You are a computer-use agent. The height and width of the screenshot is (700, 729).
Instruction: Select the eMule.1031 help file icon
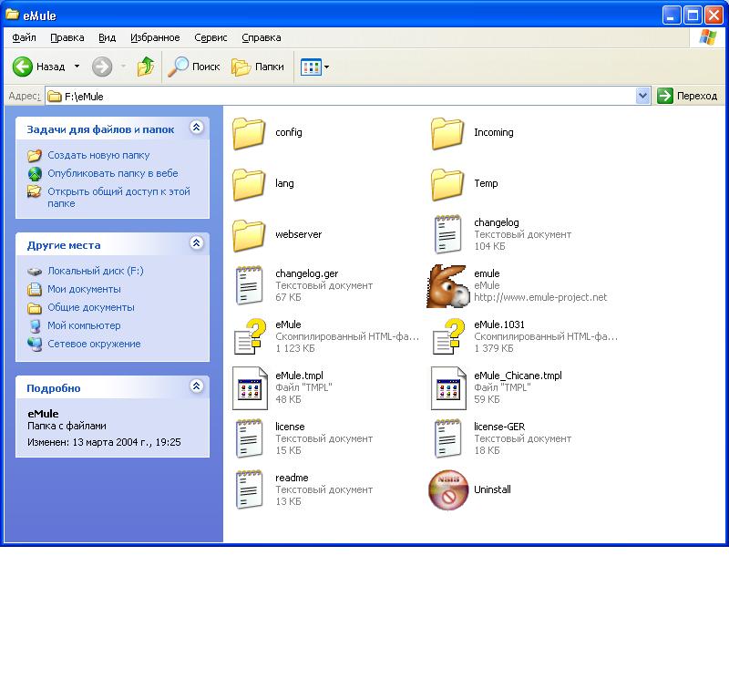tap(448, 336)
